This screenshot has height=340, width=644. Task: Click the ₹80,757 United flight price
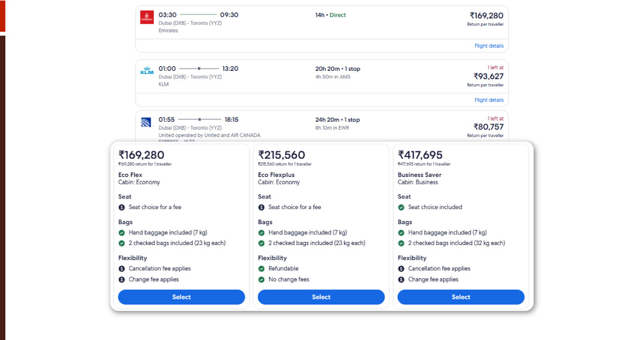488,127
